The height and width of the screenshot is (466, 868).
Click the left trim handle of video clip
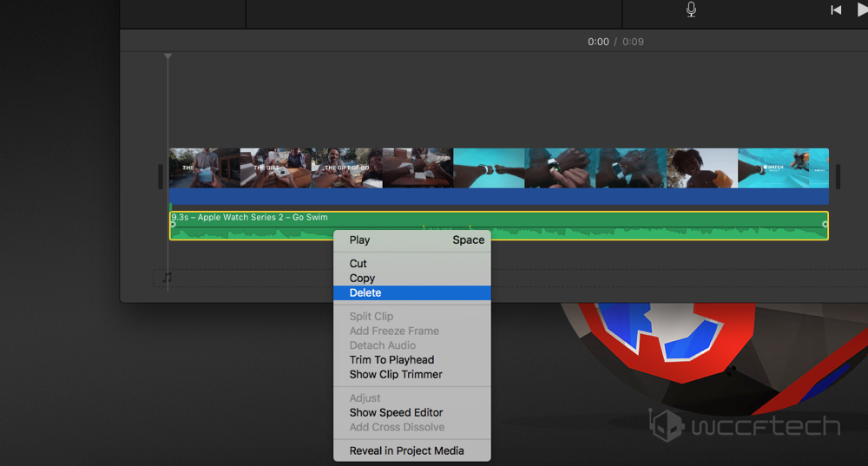[161, 176]
